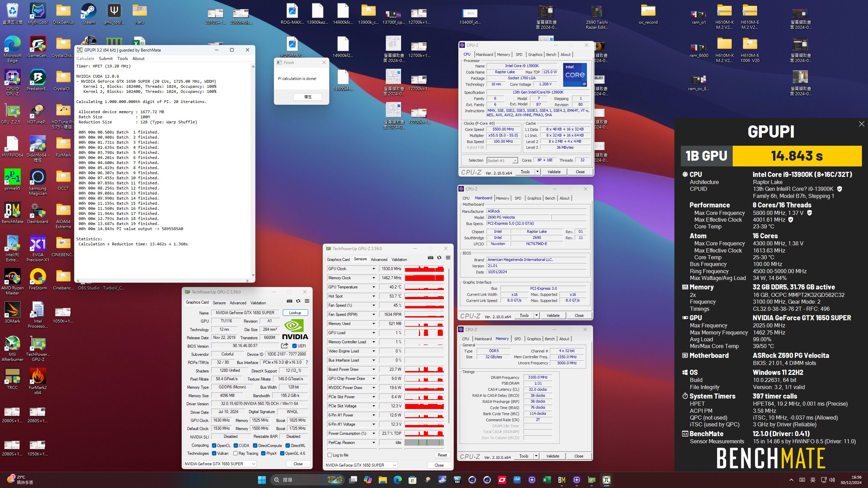Viewport: 868px width, 488px height.
Task: Open AMD Ryzen Master shortcut
Action: click(13, 282)
